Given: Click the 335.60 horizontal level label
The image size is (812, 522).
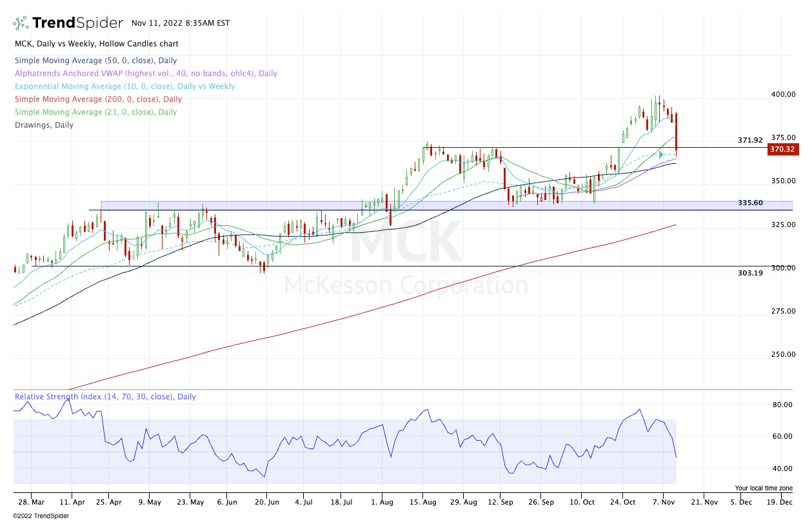Looking at the screenshot, I should click(750, 203).
